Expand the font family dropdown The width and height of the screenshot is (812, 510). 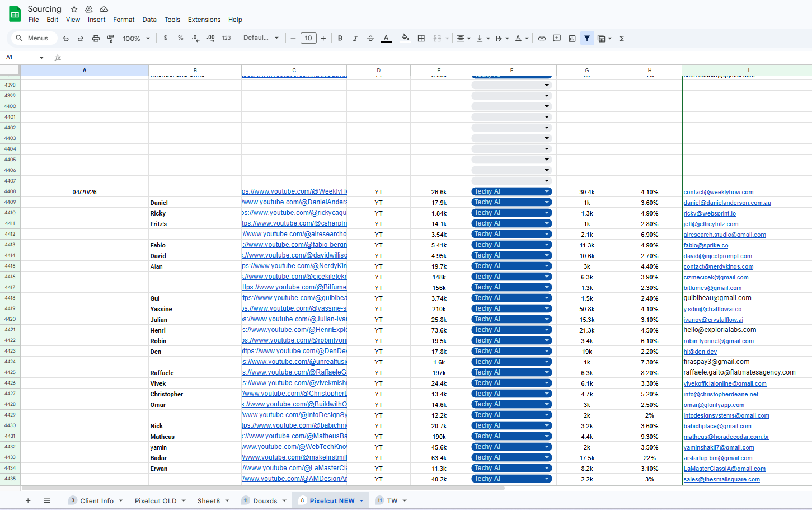pyautogui.click(x=261, y=38)
